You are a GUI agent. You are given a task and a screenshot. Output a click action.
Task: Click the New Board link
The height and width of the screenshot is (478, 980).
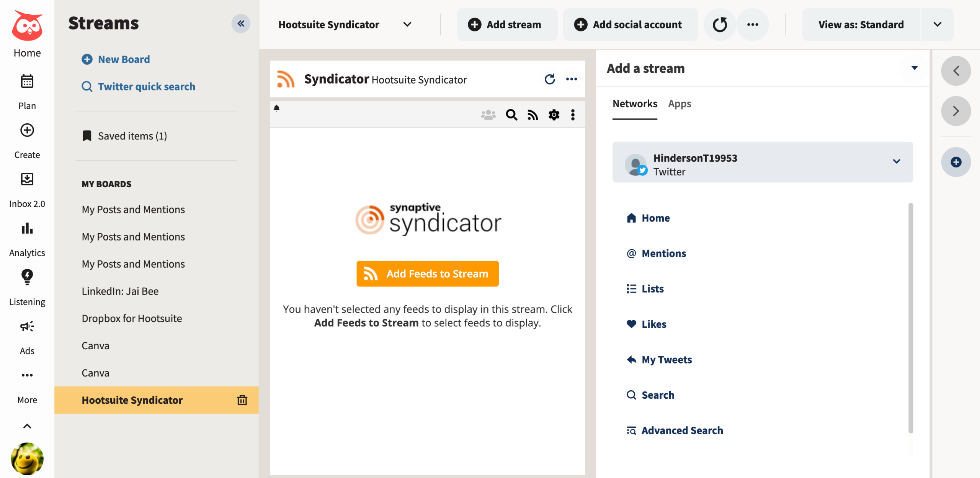(x=123, y=59)
